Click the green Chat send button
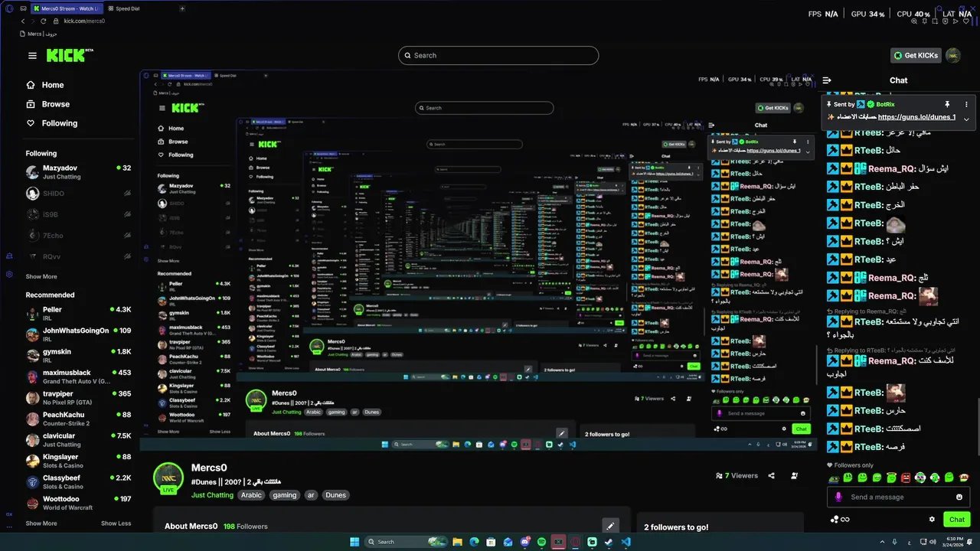 coord(957,519)
